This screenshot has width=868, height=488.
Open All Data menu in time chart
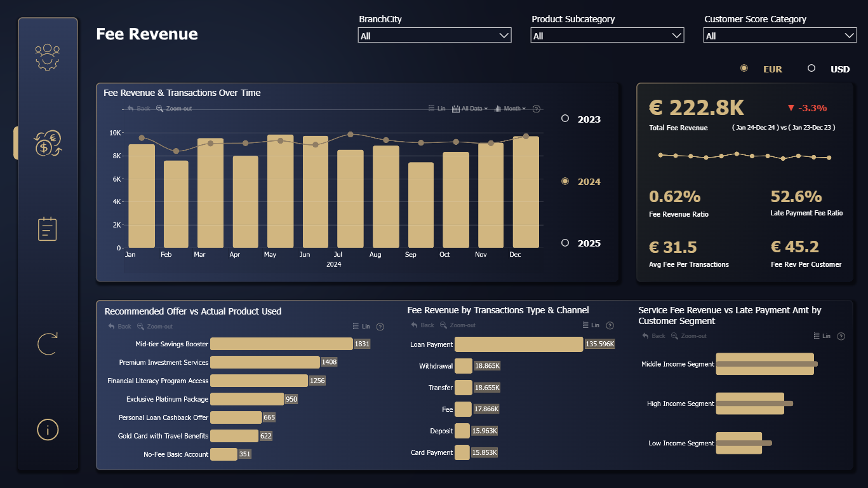[x=470, y=109]
